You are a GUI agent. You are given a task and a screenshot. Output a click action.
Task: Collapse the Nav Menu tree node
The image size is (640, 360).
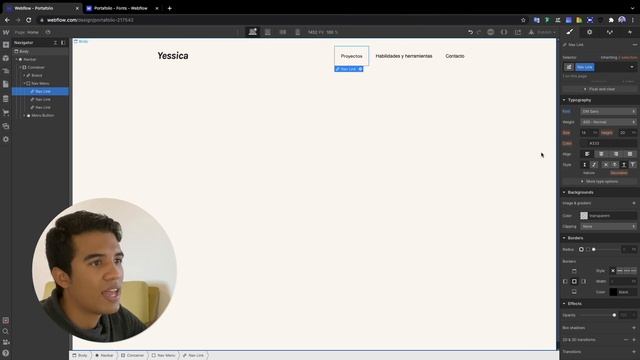pos(24,83)
